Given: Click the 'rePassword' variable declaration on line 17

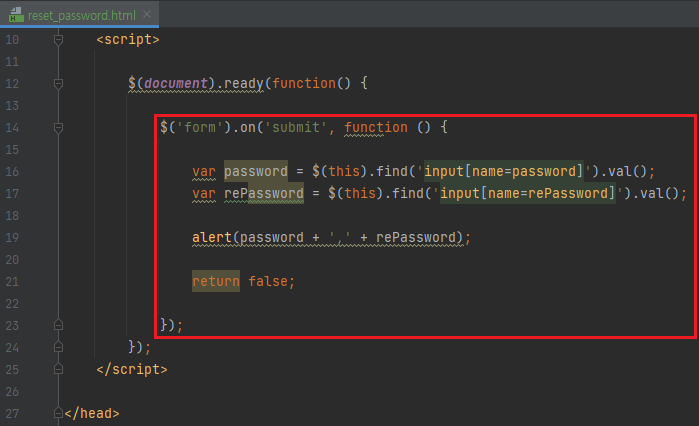Looking at the screenshot, I should coord(263,193).
